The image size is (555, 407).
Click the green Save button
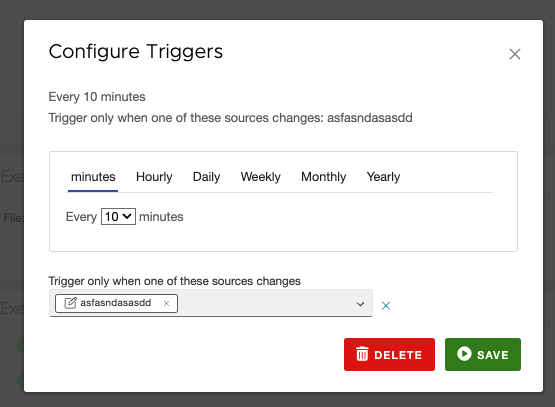click(483, 354)
